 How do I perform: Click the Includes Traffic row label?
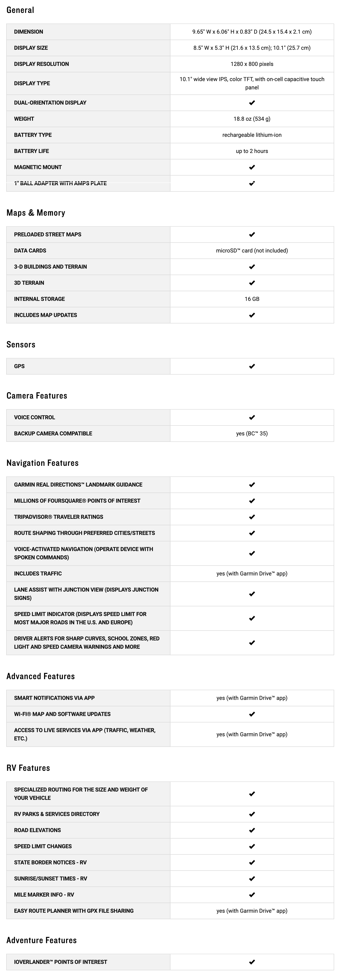point(38,574)
